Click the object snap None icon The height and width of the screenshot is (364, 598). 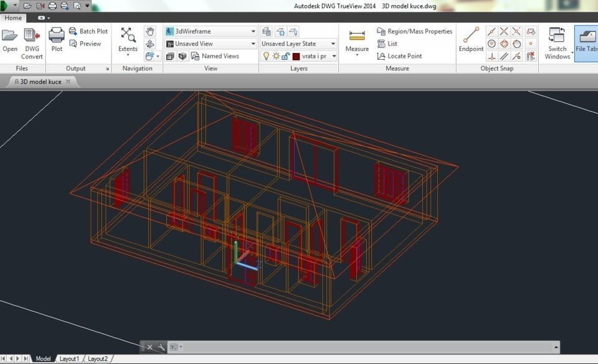(531, 57)
